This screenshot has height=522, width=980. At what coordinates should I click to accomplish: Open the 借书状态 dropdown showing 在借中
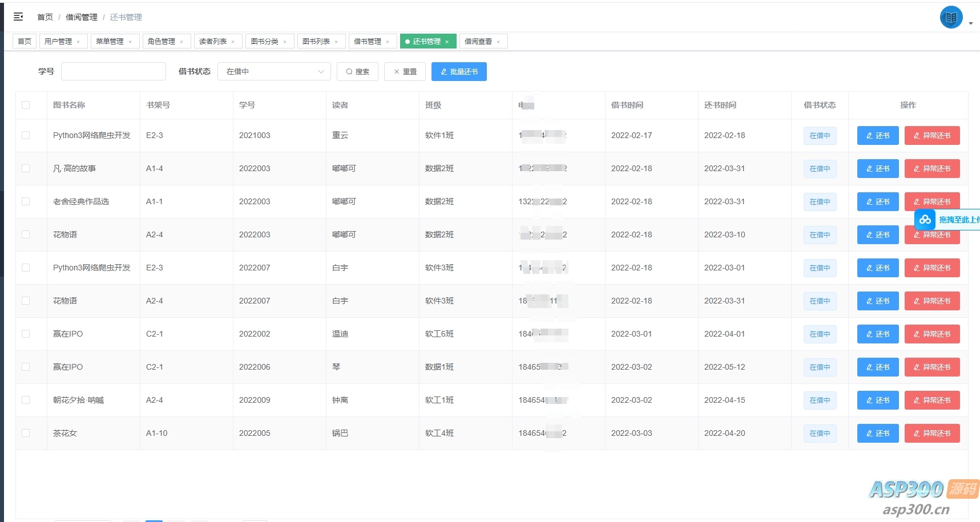coord(274,71)
